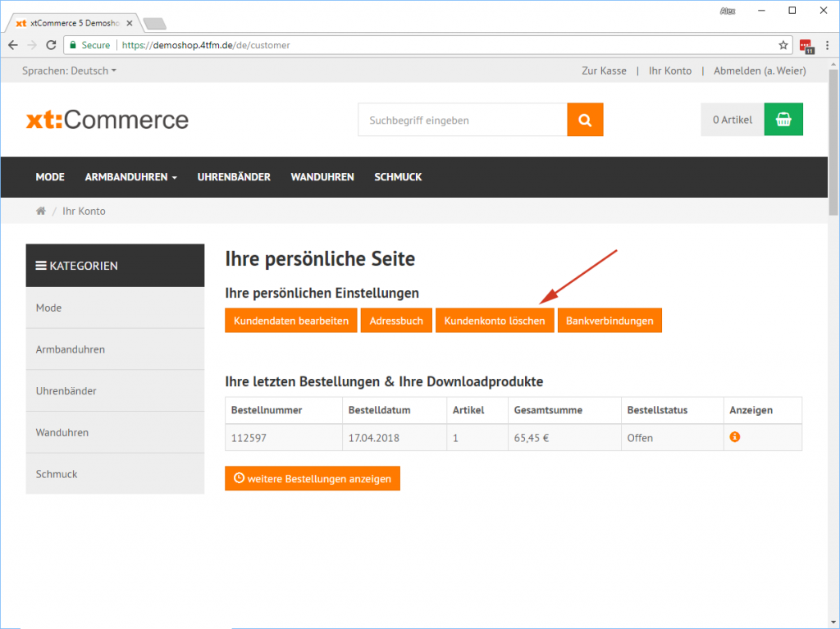Expand the Armbanduhren navigation dropdown
This screenshot has height=629, width=840.
[130, 177]
